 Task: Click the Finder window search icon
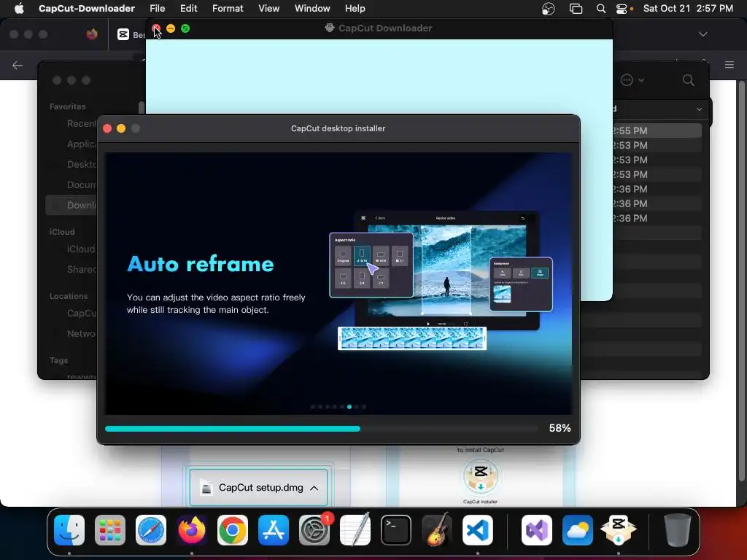click(x=689, y=80)
